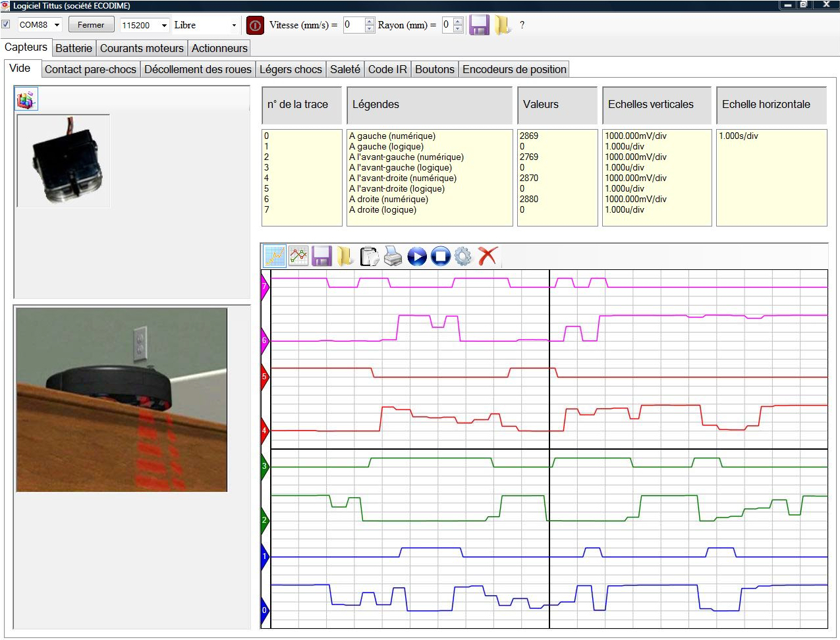Click the Echelle horizontale column header

[771, 105]
